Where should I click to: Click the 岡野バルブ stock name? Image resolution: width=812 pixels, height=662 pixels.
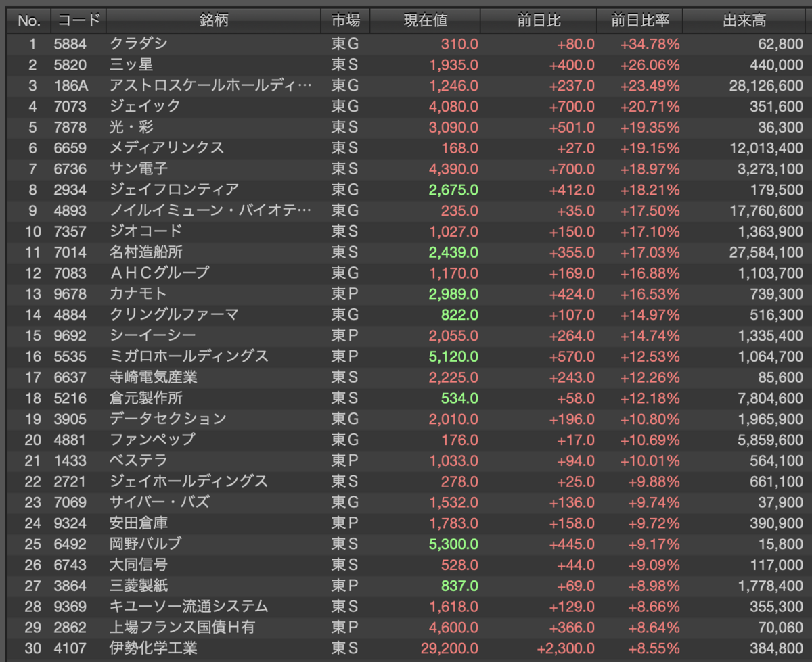tap(145, 544)
